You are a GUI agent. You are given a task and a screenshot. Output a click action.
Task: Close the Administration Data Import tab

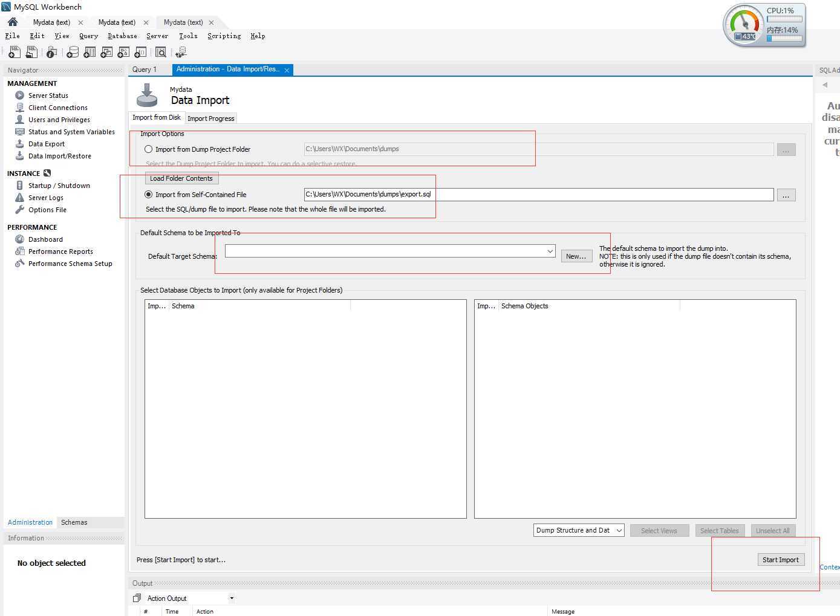pyautogui.click(x=287, y=70)
